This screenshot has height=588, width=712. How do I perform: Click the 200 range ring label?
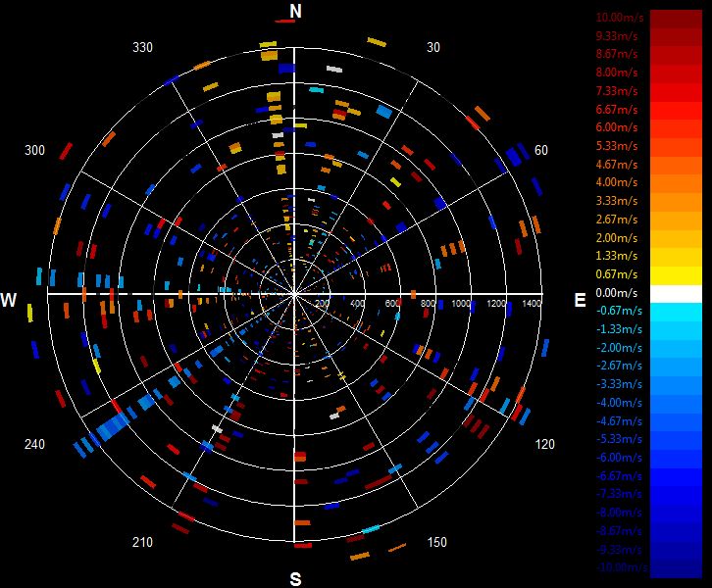(x=322, y=303)
